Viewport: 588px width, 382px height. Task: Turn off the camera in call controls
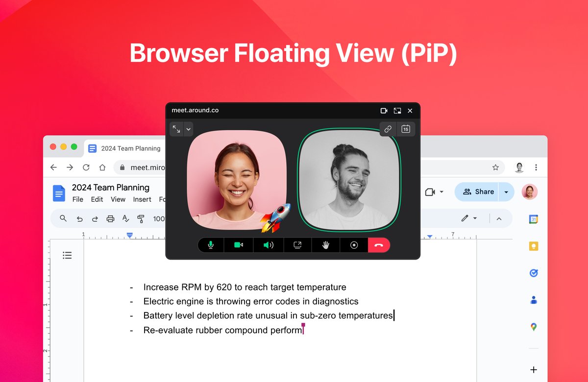click(239, 245)
